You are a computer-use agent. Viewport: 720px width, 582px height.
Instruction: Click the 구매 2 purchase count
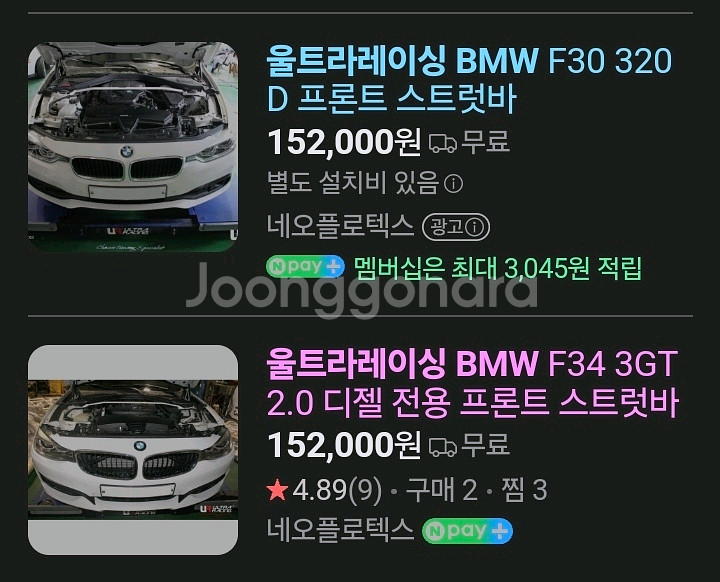(442, 490)
